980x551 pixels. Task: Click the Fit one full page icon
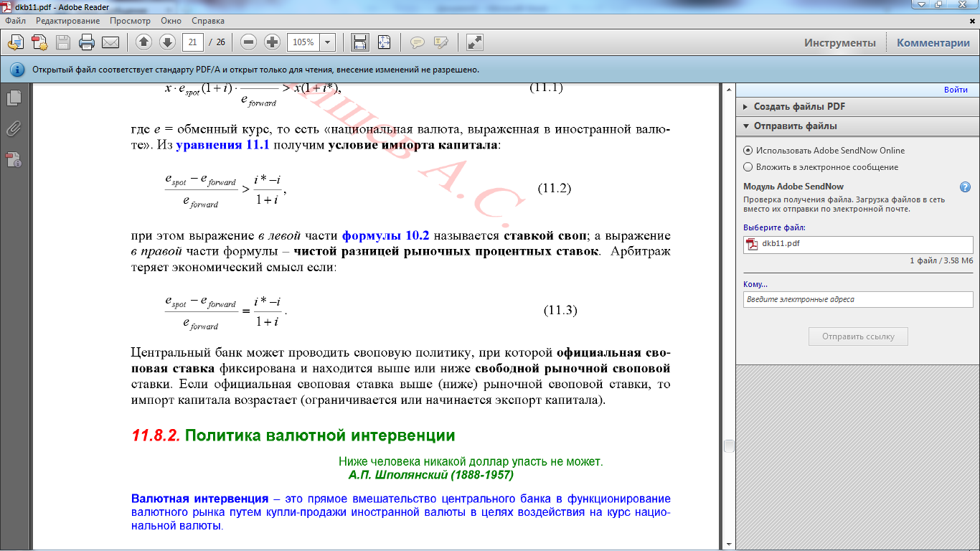pos(384,42)
